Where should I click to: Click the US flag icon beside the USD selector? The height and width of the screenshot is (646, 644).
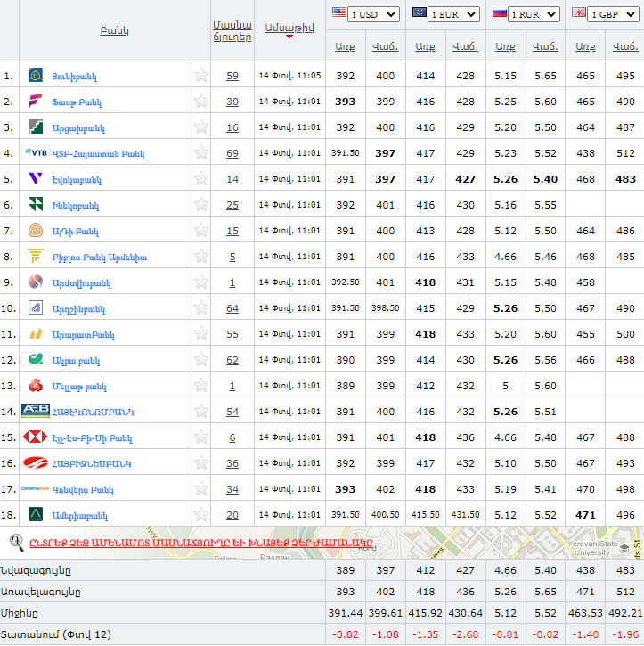338,12
